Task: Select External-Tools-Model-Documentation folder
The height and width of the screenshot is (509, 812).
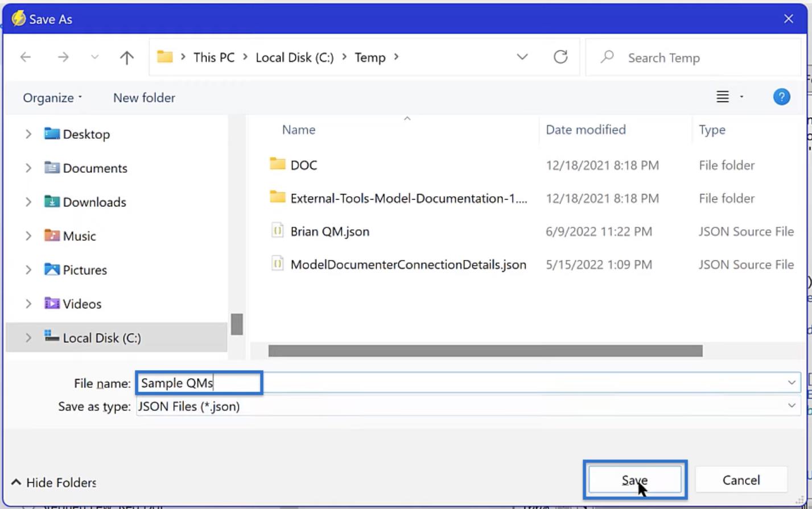Action: 409,198
